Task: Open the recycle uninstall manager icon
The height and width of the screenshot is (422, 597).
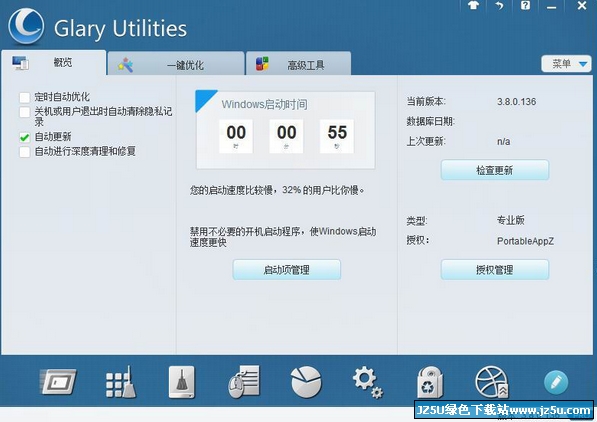Action: pyautogui.click(x=430, y=382)
